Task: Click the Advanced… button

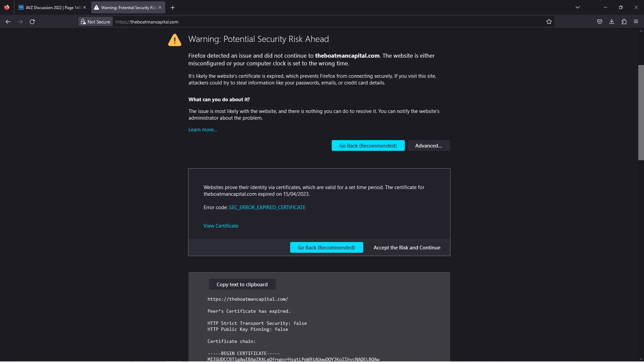Action: 428,145
